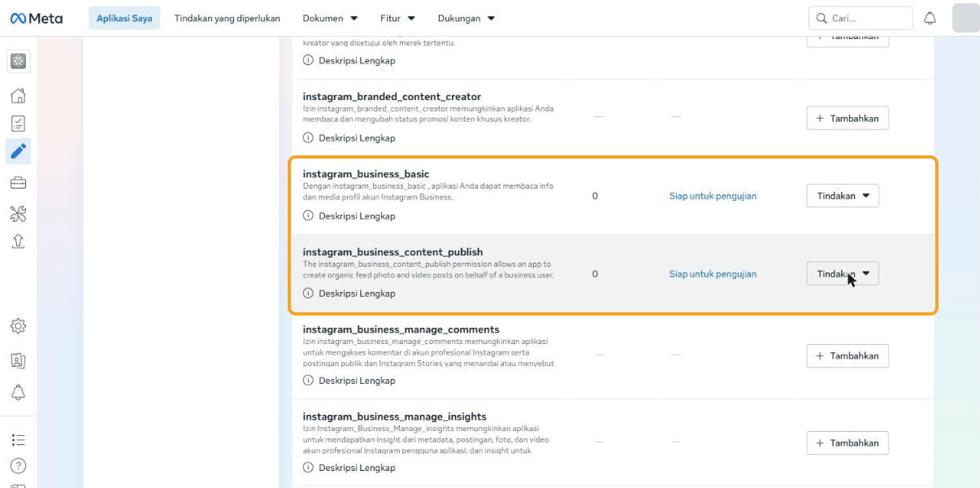Click the upload publish icon in sidebar
The image size is (980, 488).
(x=18, y=242)
